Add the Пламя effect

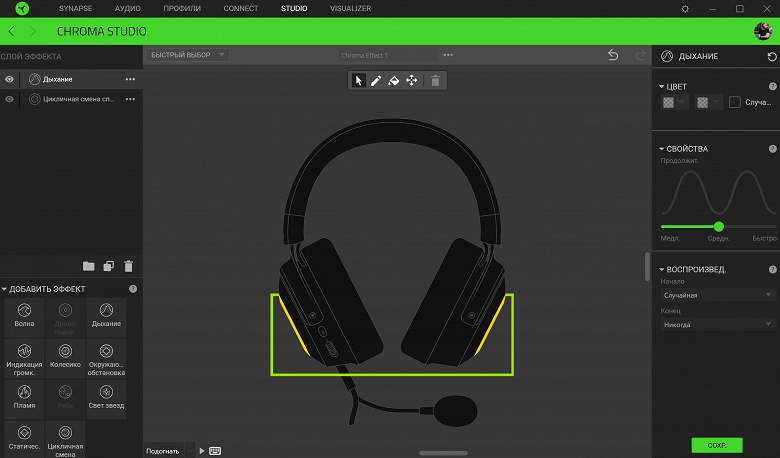[x=24, y=398]
